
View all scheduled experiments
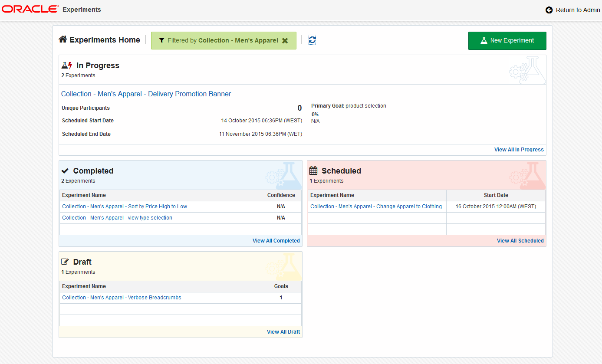tap(520, 241)
